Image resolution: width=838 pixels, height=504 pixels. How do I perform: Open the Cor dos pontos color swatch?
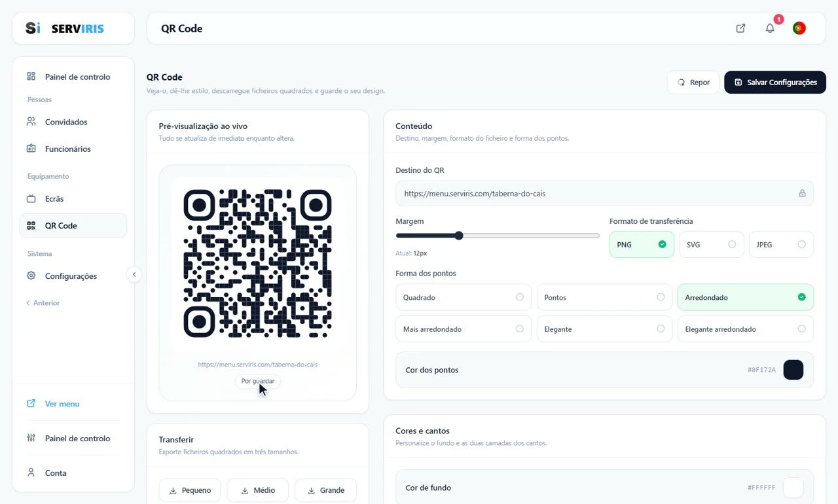coord(793,370)
